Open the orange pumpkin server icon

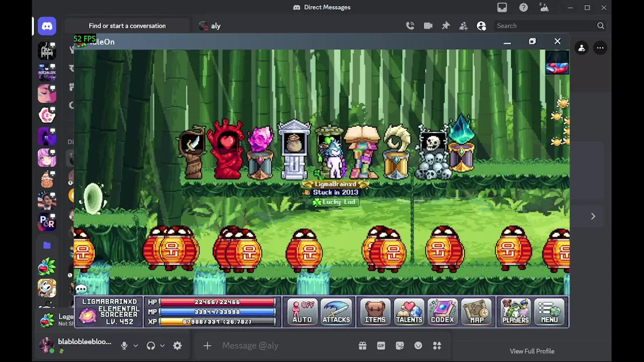point(47,178)
